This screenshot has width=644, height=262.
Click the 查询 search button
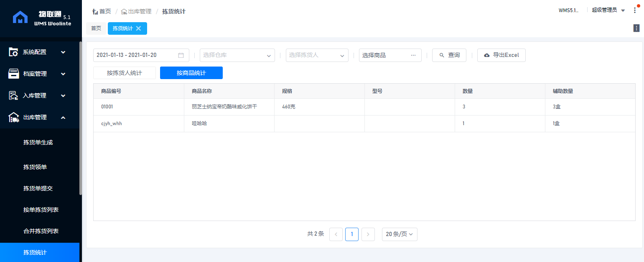(x=449, y=55)
